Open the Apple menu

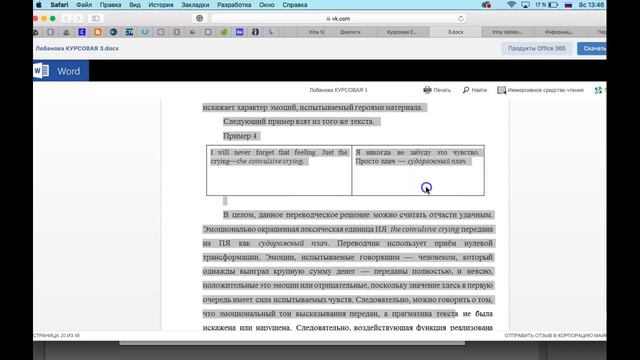(39, 5)
